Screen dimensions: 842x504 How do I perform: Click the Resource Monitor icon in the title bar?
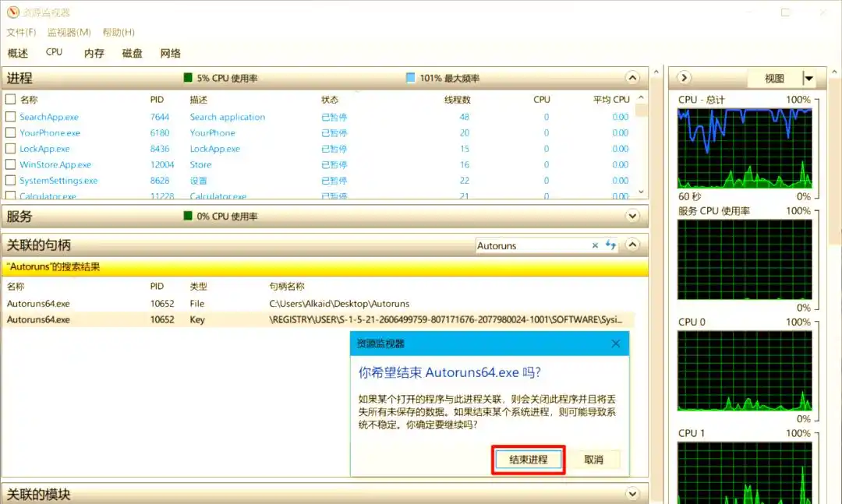click(12, 12)
